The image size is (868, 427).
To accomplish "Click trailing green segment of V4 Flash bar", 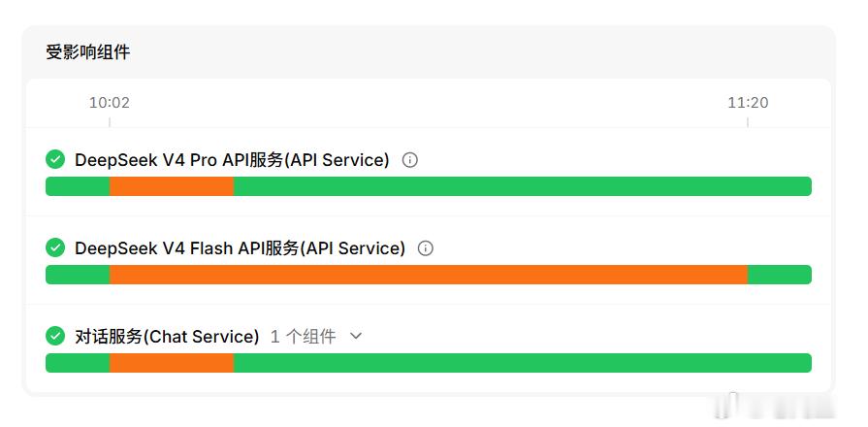I will coord(780,275).
